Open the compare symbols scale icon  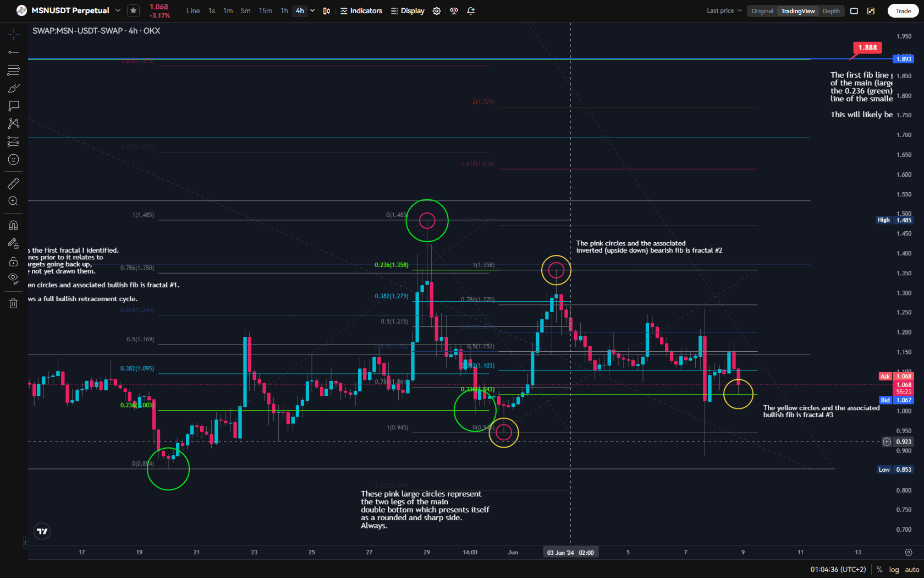pyautogui.click(x=454, y=11)
